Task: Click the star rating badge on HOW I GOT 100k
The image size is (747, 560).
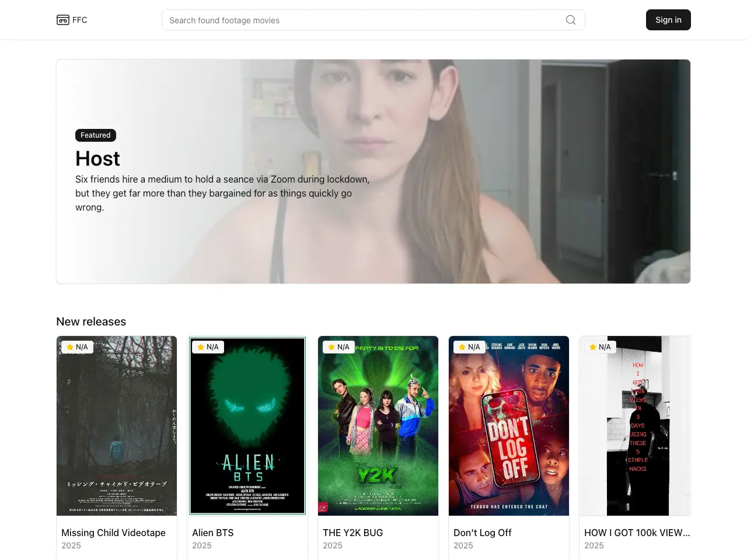Action: point(600,347)
